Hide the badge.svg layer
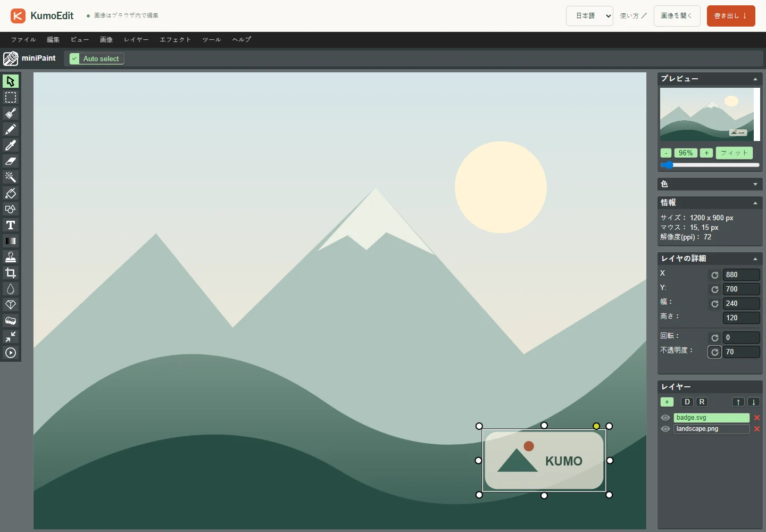Viewport: 766px width, 532px height. click(665, 418)
